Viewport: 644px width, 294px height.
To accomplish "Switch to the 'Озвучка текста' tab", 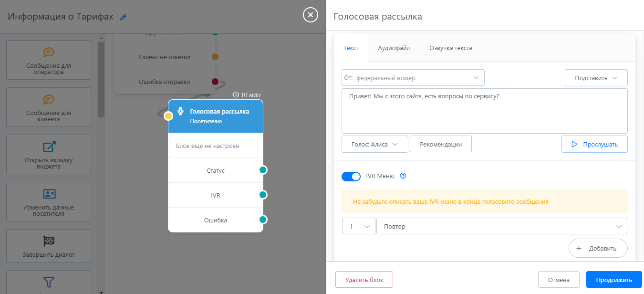I will point(450,48).
